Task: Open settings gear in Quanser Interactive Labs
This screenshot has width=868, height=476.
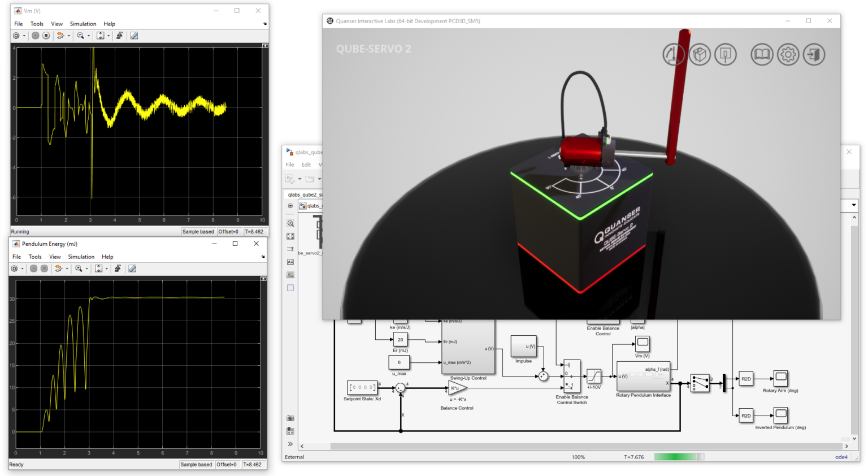Action: click(788, 55)
